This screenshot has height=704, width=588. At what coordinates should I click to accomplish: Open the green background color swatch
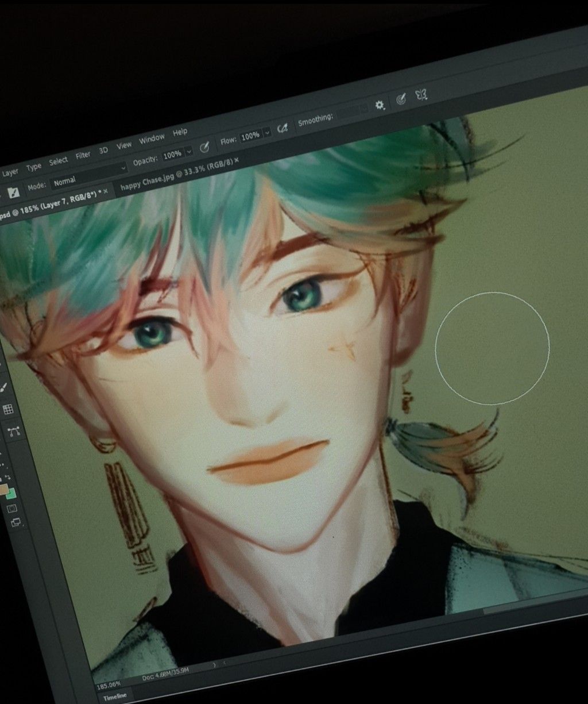click(11, 494)
